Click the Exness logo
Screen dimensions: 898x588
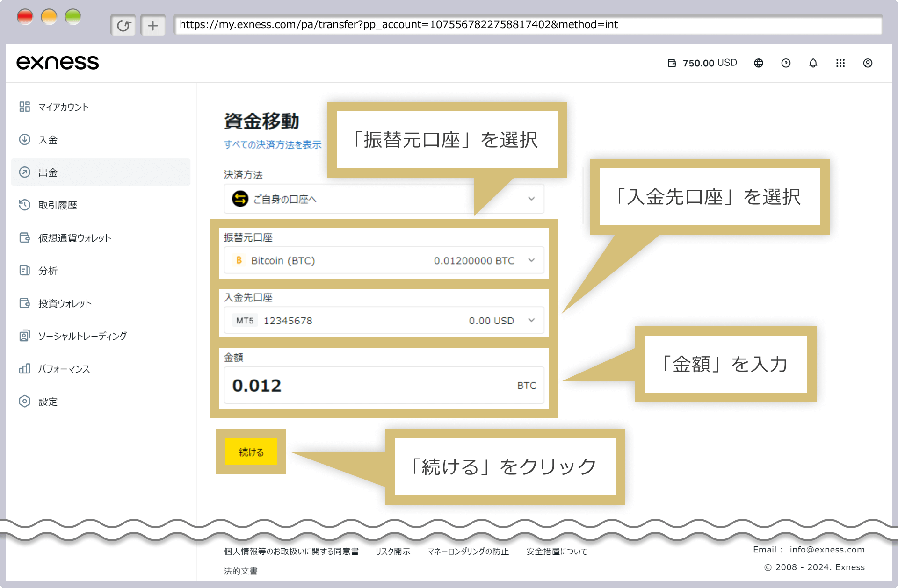point(58,63)
